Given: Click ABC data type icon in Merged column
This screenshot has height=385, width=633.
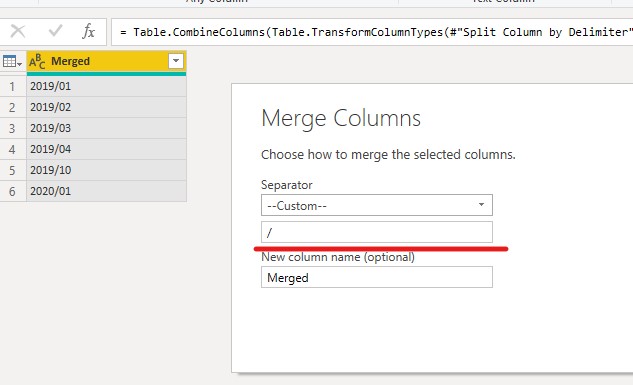Looking at the screenshot, I should 37,61.
